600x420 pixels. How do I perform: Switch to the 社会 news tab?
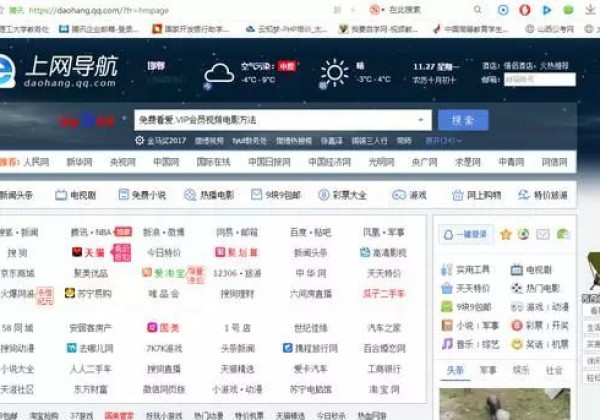pos(554,370)
